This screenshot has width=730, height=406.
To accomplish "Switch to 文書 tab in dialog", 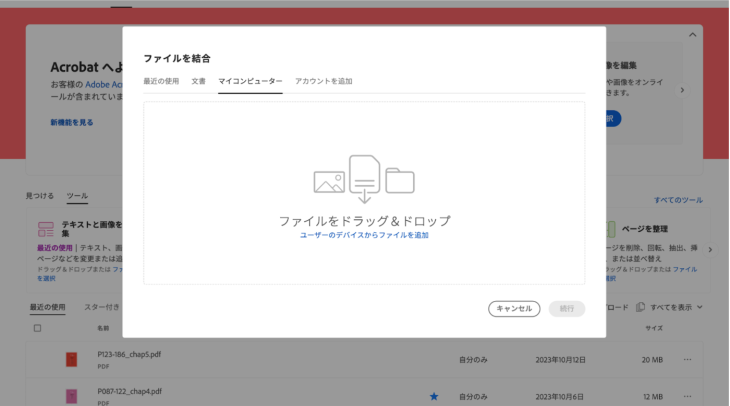I will (x=199, y=81).
